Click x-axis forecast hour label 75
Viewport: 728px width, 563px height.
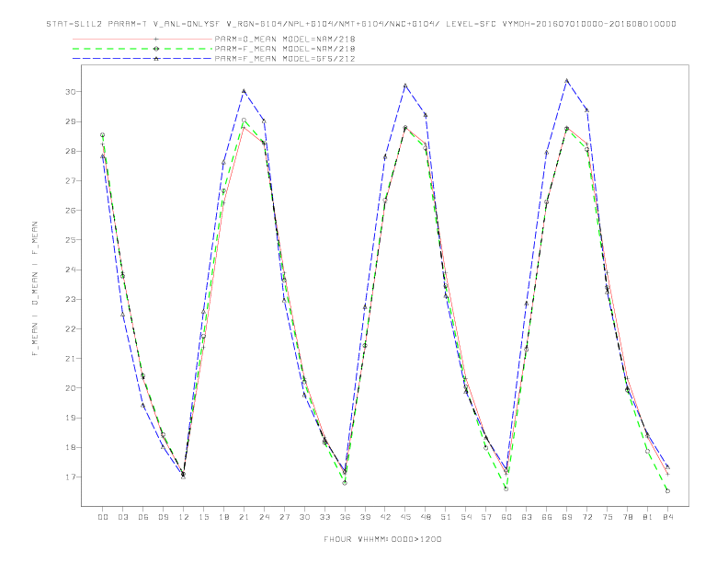tap(608, 517)
